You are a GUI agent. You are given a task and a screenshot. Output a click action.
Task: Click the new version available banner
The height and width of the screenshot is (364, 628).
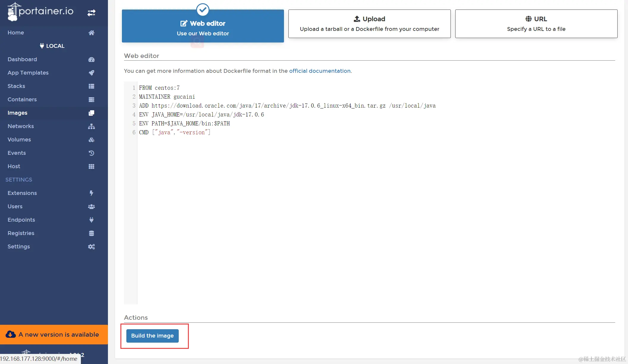[x=54, y=335]
